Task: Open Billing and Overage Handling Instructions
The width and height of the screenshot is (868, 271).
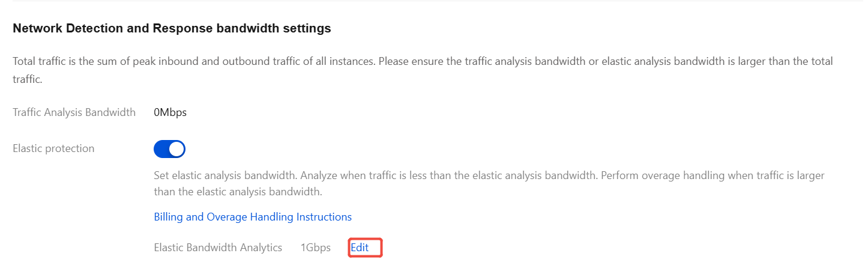Action: [253, 217]
